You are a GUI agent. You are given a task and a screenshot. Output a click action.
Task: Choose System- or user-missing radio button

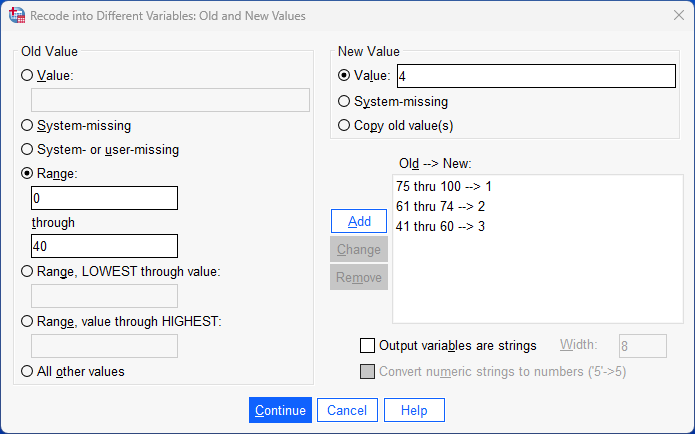27,149
